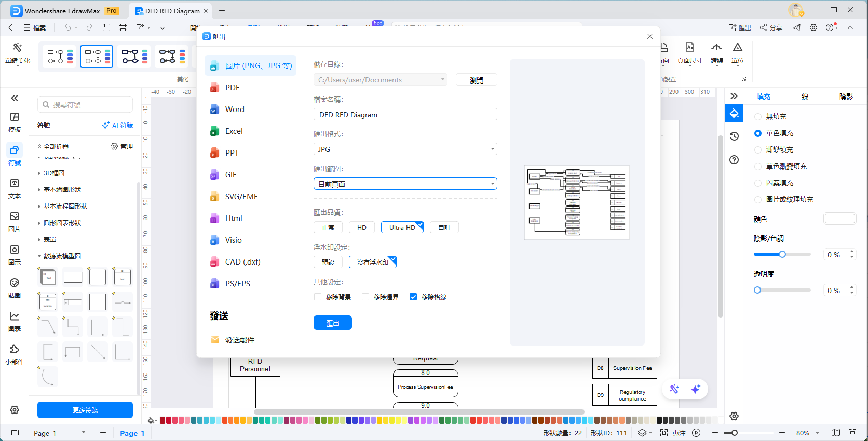Select the fill paint bucket panel icon
This screenshot has height=441, width=868.
click(734, 113)
